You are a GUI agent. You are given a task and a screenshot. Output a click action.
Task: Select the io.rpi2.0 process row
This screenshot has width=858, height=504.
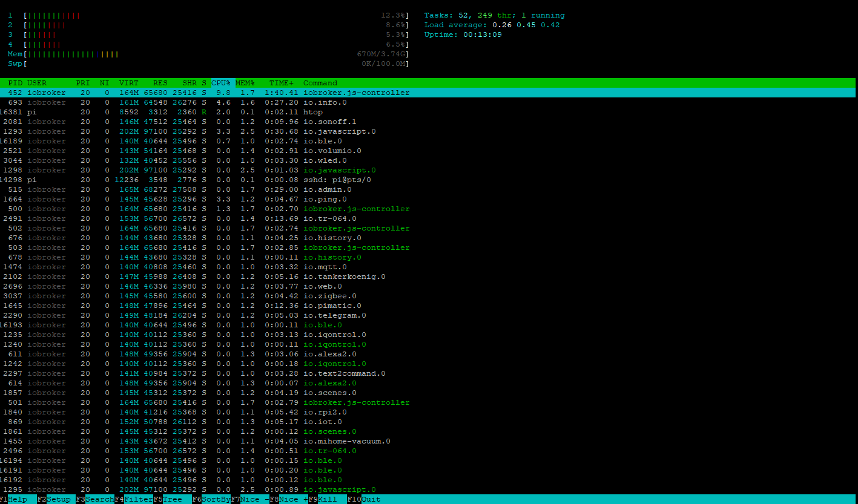427,412
